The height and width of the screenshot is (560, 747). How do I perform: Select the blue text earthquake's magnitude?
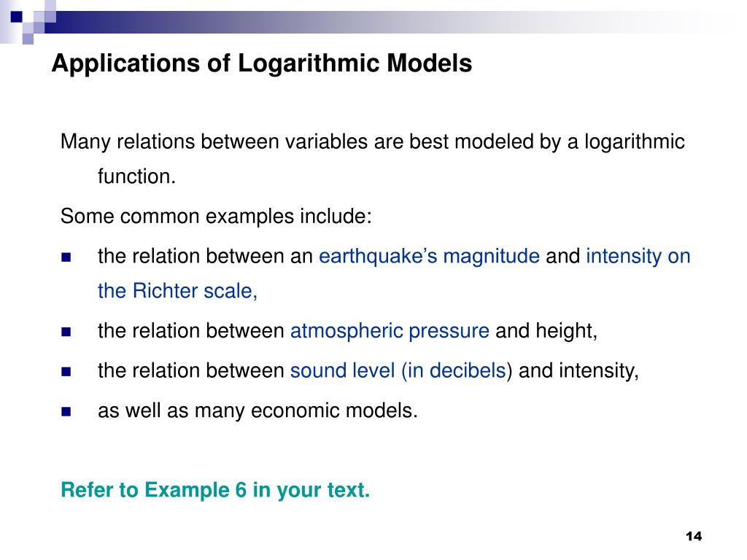point(429,257)
